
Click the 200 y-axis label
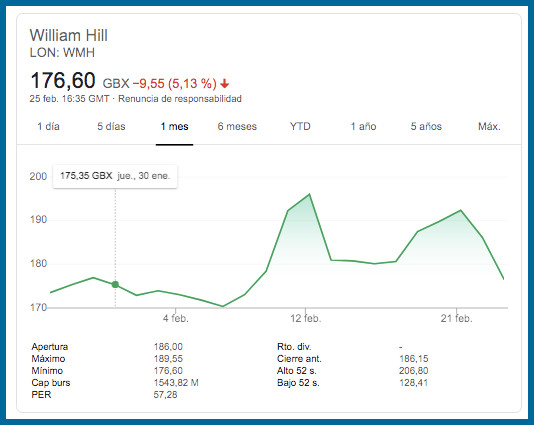[x=38, y=176]
